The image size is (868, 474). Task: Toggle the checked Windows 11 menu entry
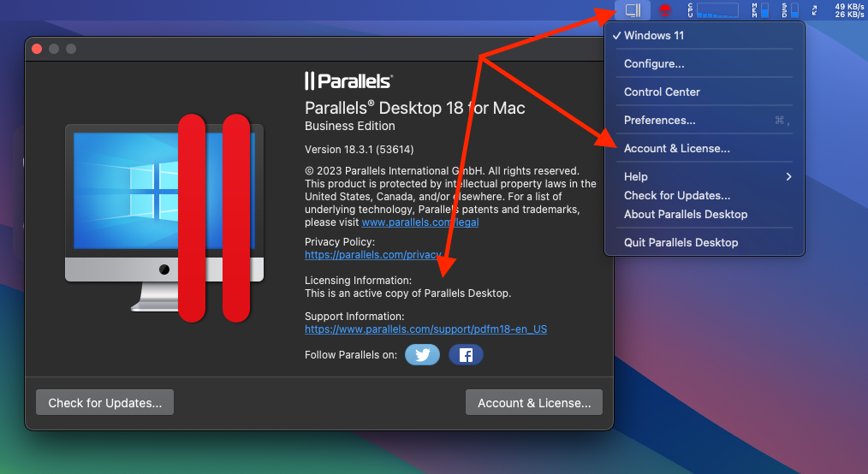(654, 36)
